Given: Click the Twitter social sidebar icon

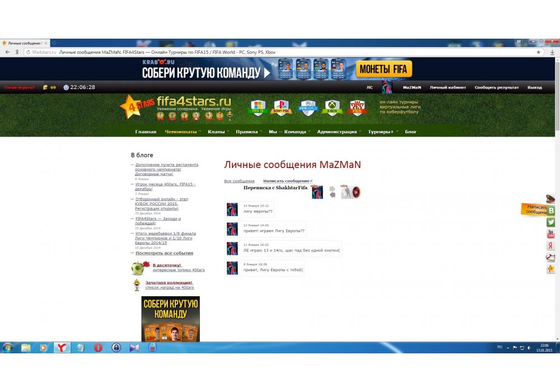Looking at the screenshot, I should coord(550,222).
